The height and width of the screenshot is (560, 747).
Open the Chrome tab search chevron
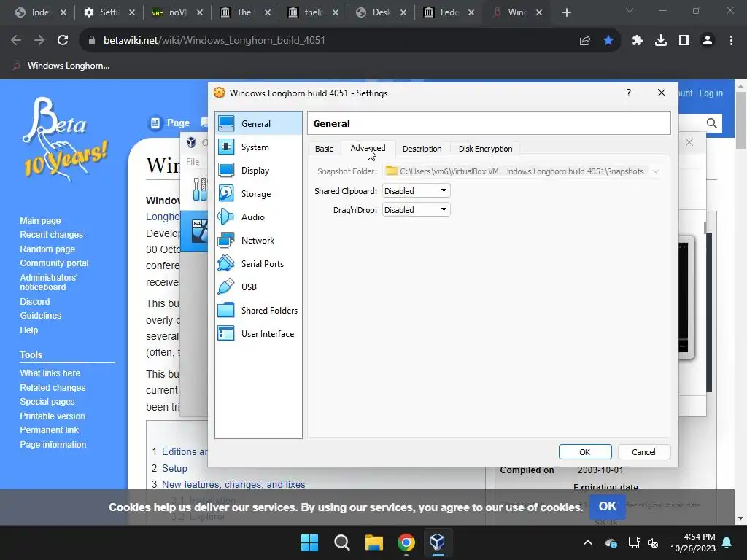coord(630,10)
